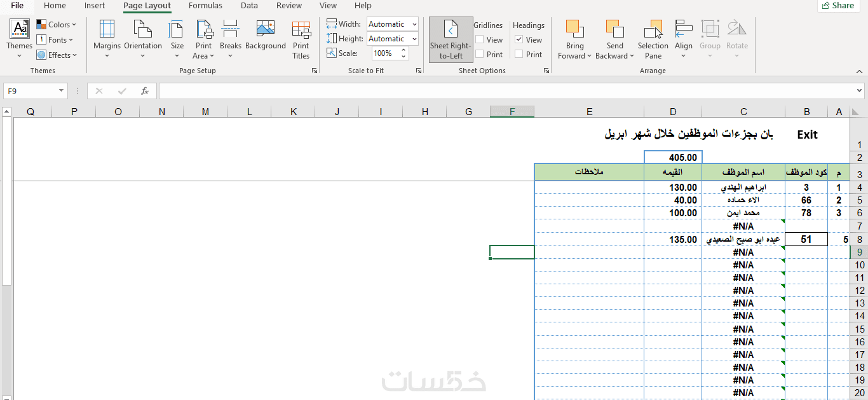
Task: Click the Name Box showing F9
Action: point(30,91)
